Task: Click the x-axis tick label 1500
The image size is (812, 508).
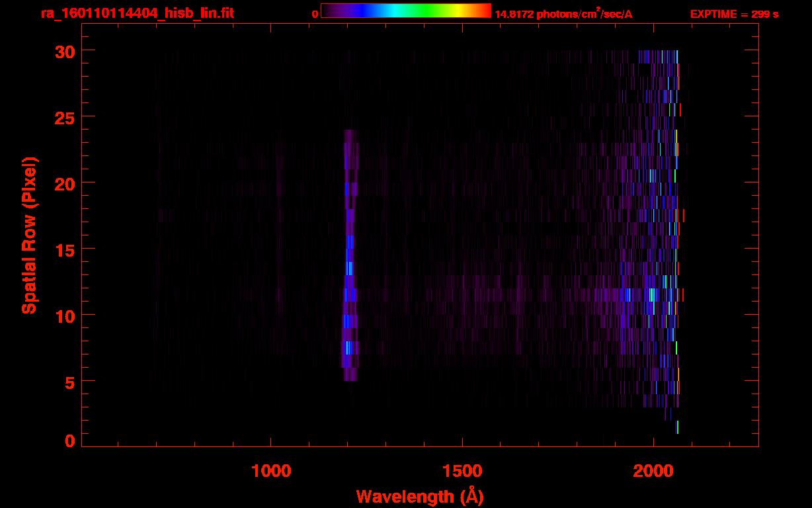Action: [x=462, y=471]
